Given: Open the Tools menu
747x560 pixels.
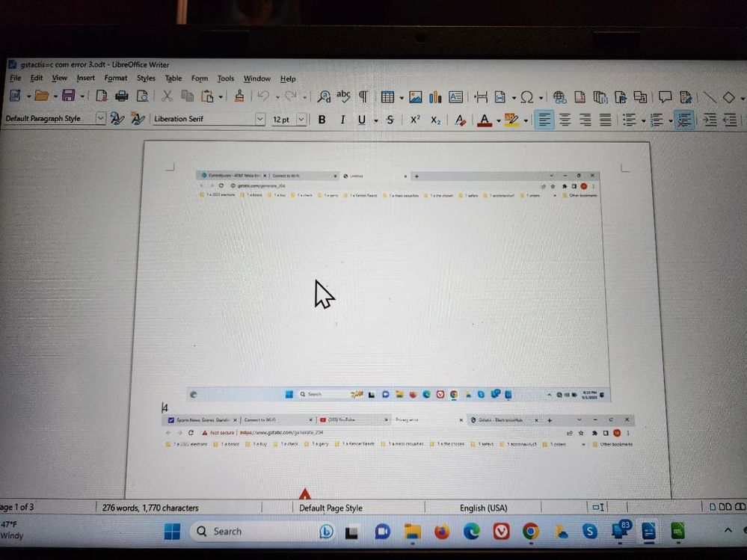Looking at the screenshot, I should tap(226, 79).
